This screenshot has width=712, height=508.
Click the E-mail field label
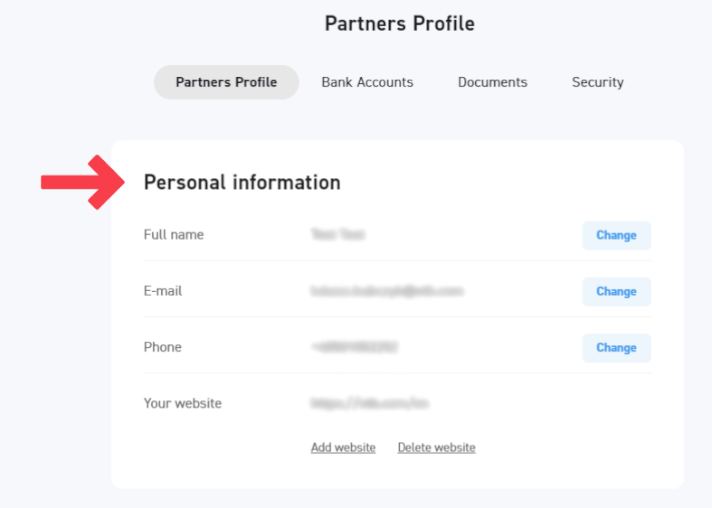coord(163,291)
